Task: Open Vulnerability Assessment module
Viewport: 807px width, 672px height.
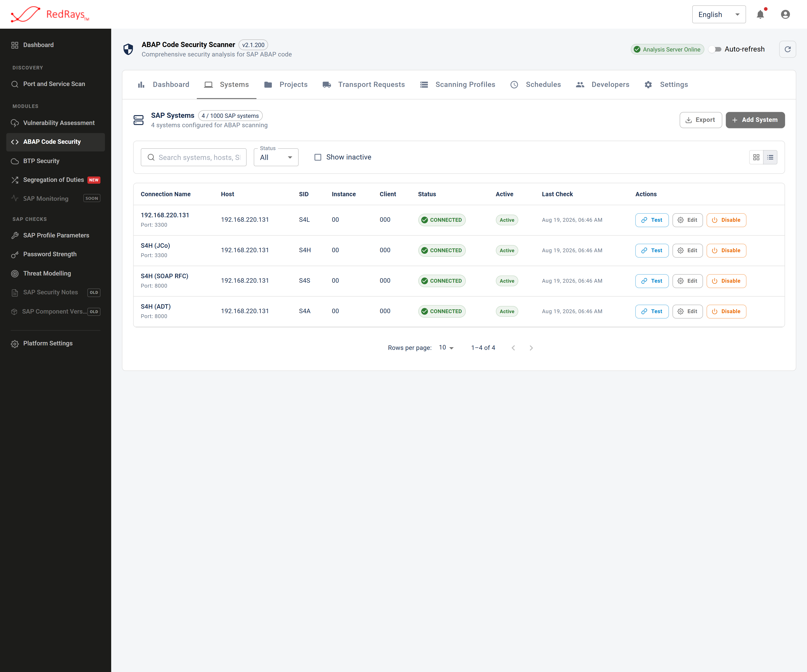Action: pos(55,123)
